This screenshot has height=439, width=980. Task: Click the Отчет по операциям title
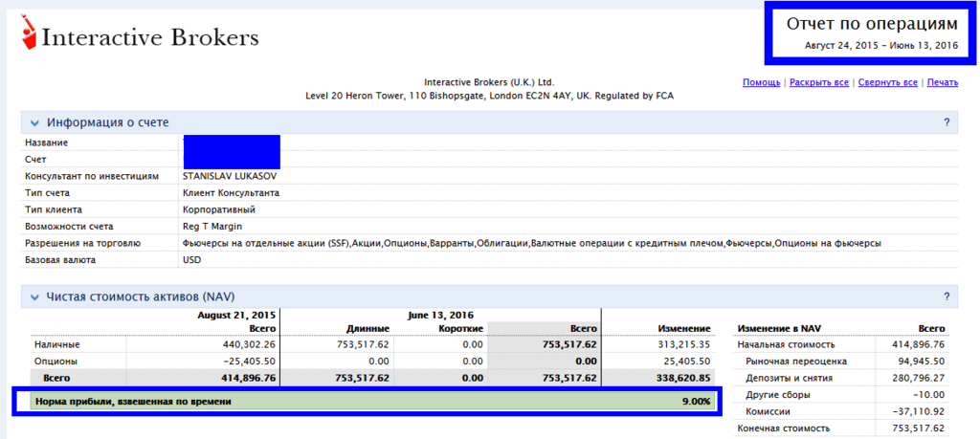point(872,24)
